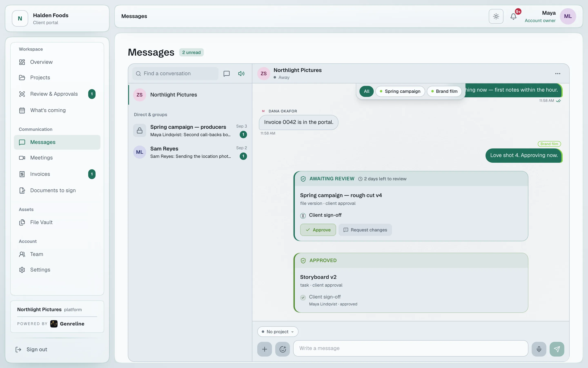Go to Overview in sidebar
Screen dimensions: 588x368
click(57, 62)
